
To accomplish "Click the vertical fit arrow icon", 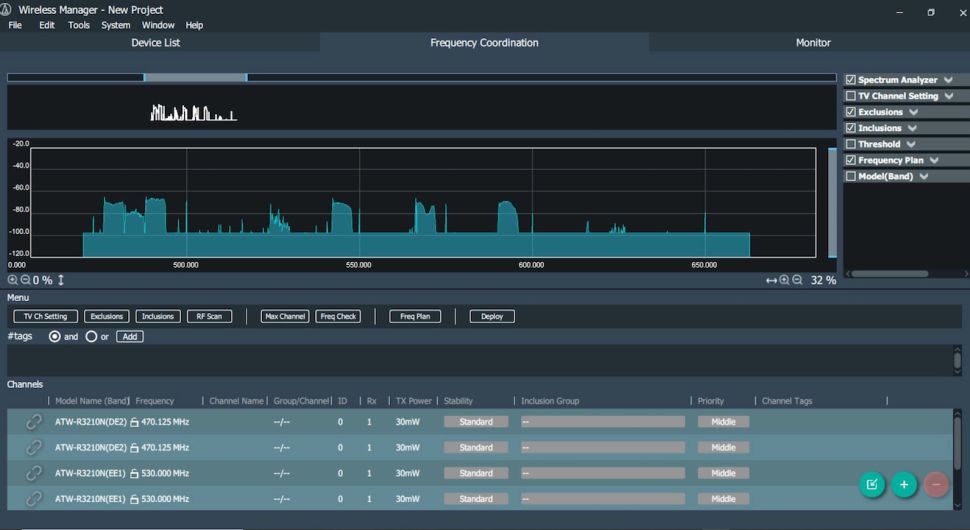I will (62, 281).
